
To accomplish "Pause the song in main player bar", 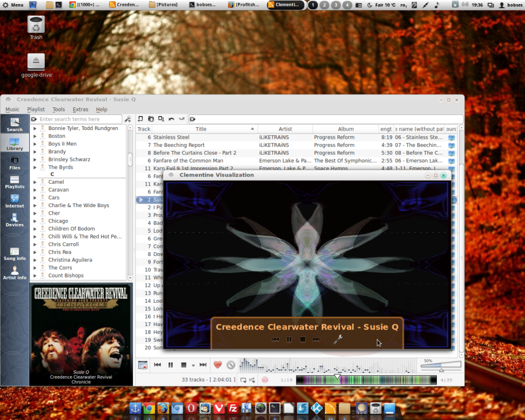I will pos(170,365).
